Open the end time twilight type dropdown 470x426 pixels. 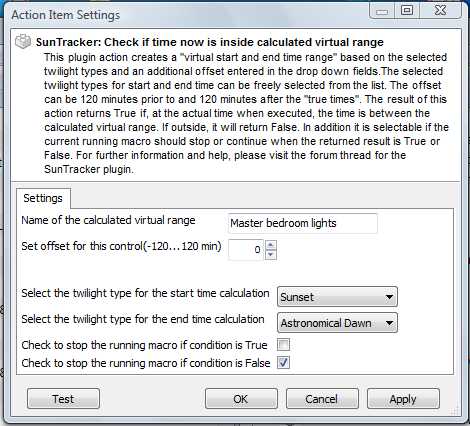pyautogui.click(x=337, y=323)
